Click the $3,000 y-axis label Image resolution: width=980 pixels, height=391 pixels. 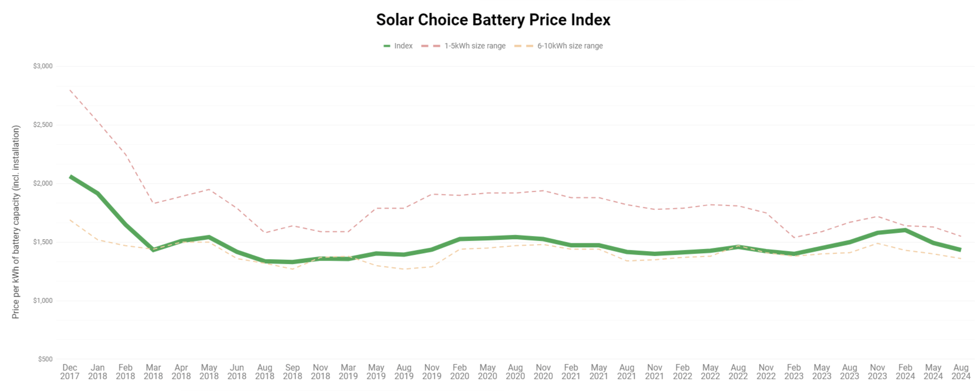43,66
